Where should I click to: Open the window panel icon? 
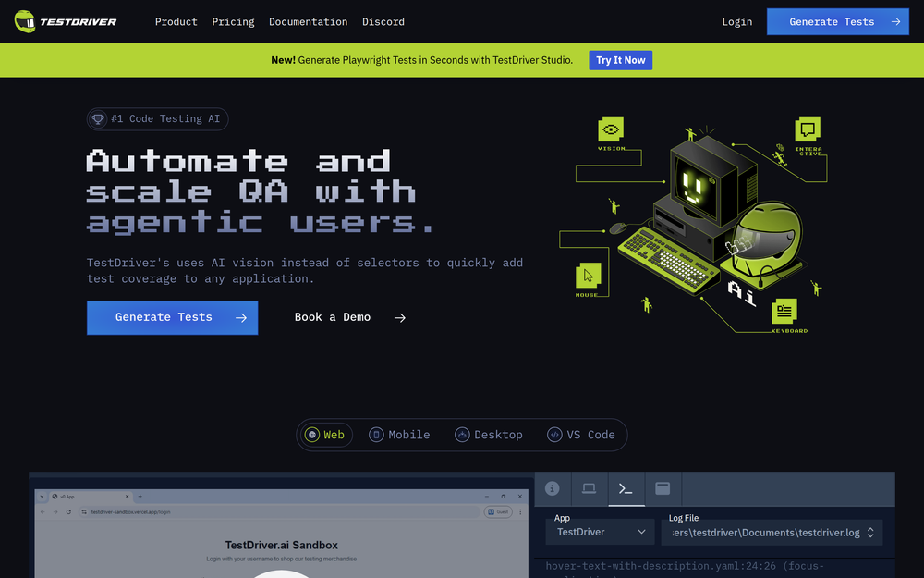663,488
